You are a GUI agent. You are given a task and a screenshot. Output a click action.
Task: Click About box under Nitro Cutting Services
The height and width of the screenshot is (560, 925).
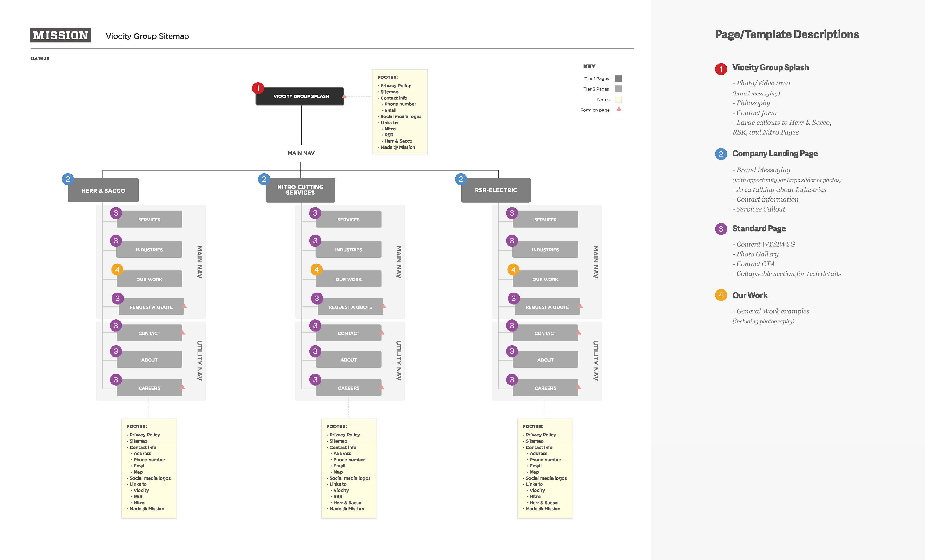tap(349, 359)
